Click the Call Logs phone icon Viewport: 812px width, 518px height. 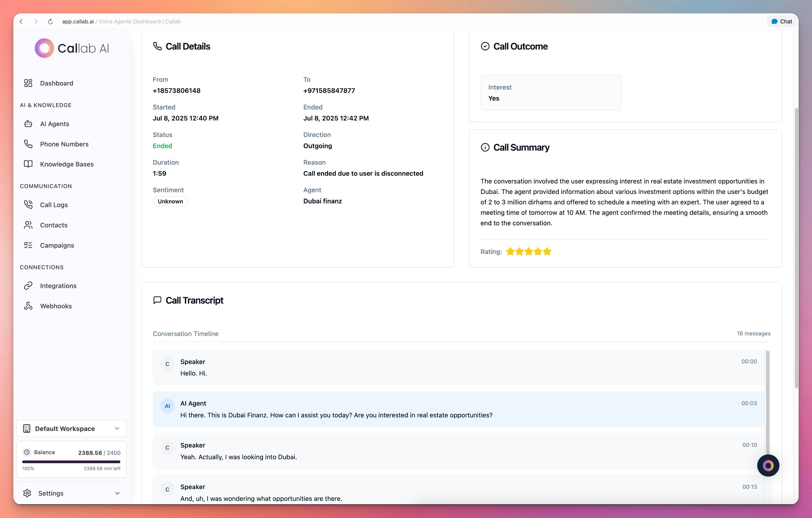point(28,205)
